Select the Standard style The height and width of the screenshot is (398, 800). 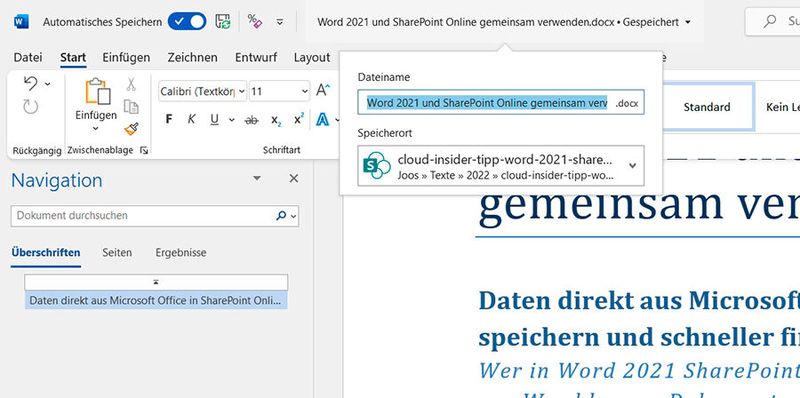click(707, 107)
